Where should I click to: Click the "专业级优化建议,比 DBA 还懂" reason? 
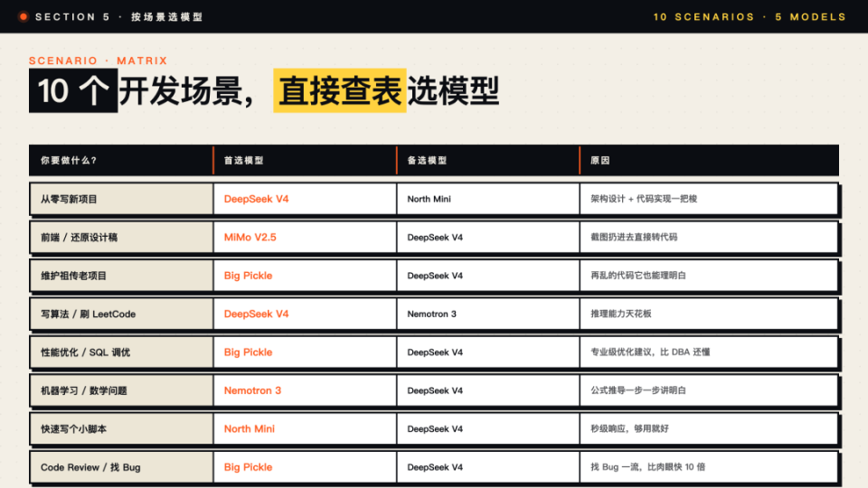click(x=650, y=352)
